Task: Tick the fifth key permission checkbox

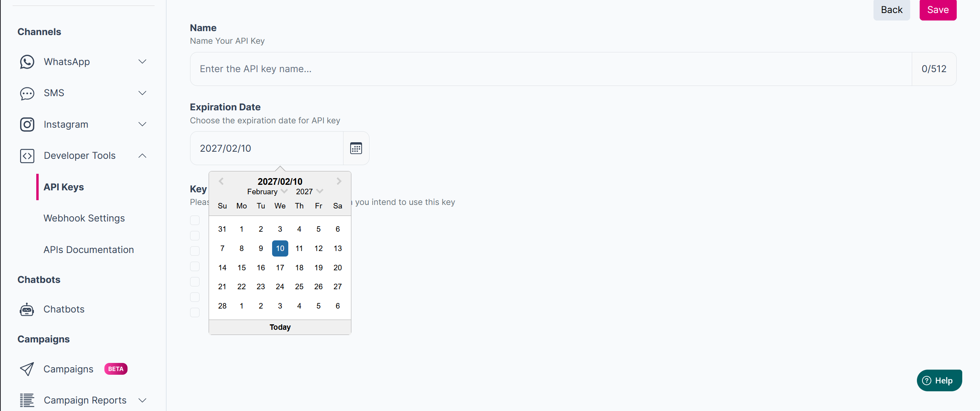Action: pos(195,282)
